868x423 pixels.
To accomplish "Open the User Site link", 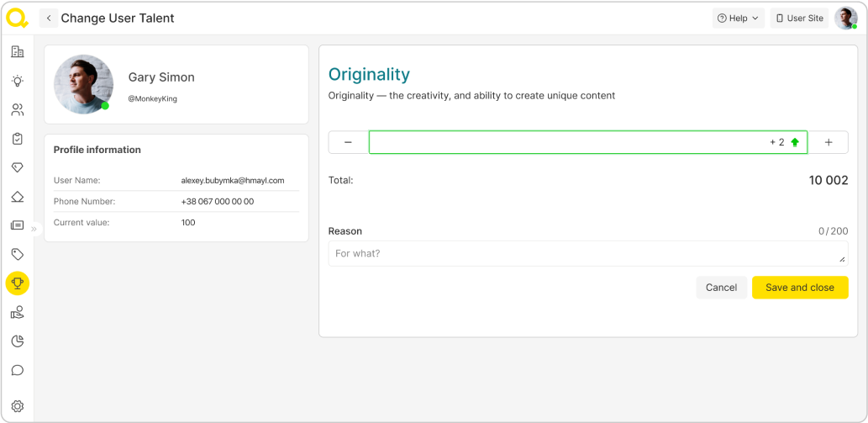I will pos(799,19).
